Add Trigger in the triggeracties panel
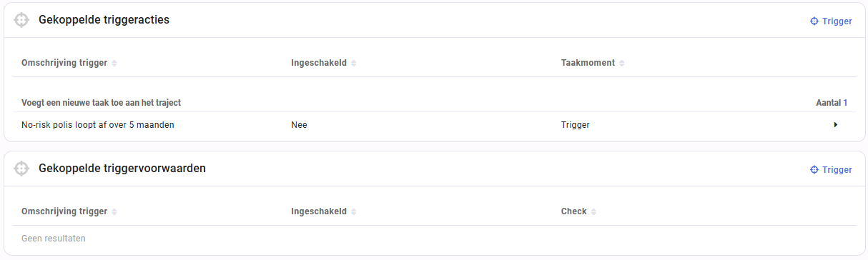 (x=831, y=21)
